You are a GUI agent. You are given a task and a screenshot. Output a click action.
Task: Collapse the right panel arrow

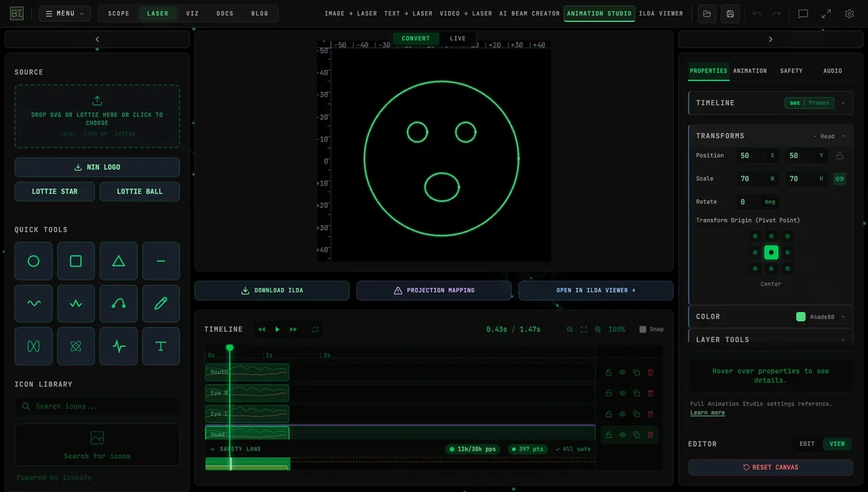click(x=770, y=39)
